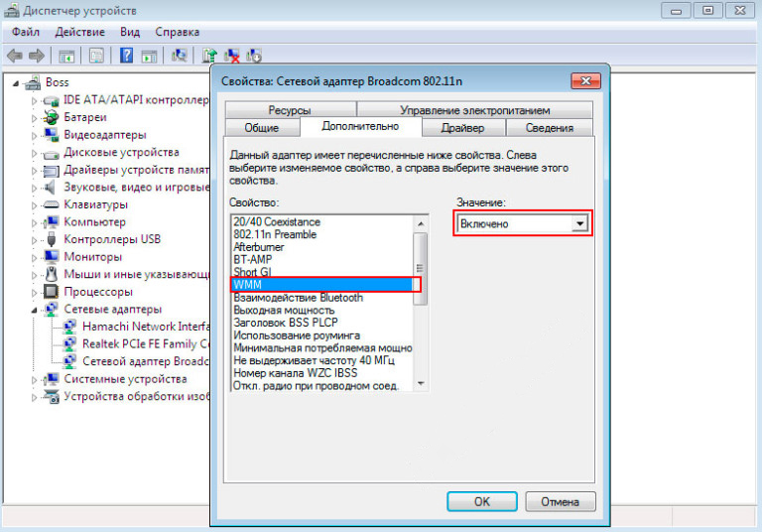
Task: Click the blue Help question mark icon
Action: (x=126, y=56)
